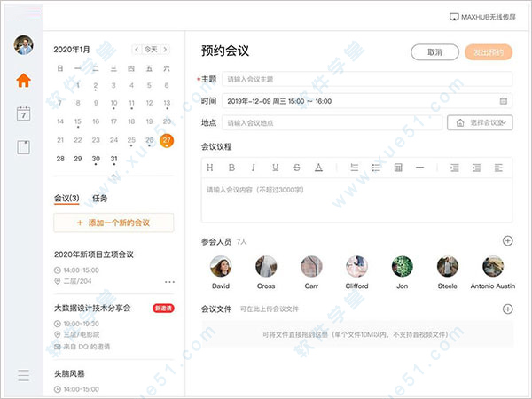Jump to today in calendar
This screenshot has width=532, height=399.
click(151, 50)
